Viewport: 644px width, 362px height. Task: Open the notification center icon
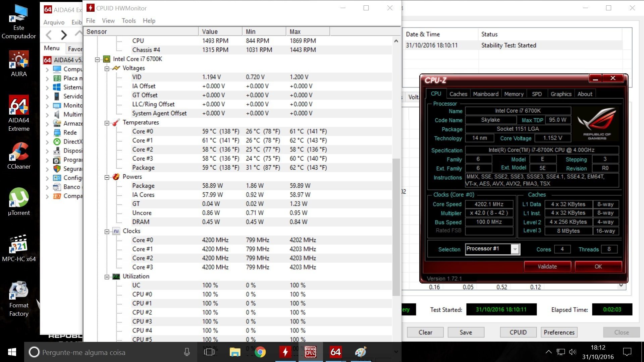tap(627, 352)
